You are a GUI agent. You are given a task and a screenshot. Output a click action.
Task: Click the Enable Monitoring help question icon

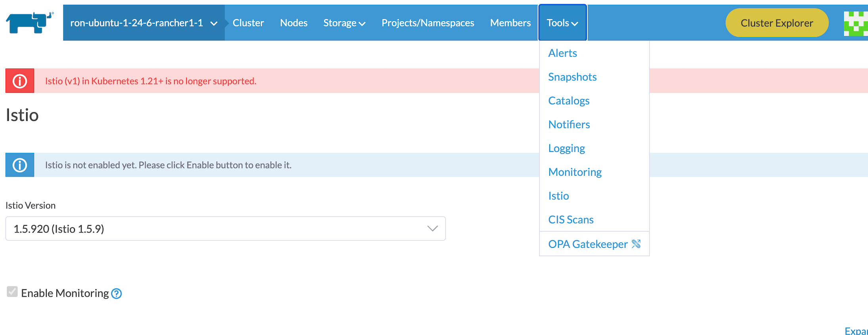click(x=117, y=293)
